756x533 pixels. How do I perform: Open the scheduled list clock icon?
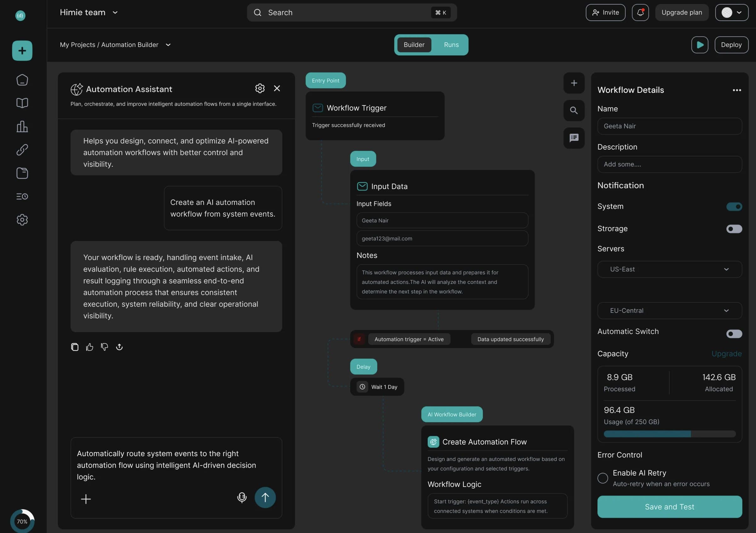[22, 196]
